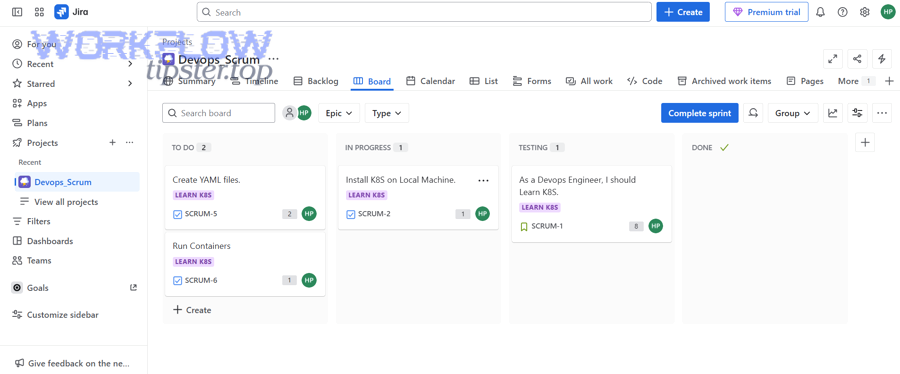
Task: Click the Premium trial button
Action: (767, 12)
